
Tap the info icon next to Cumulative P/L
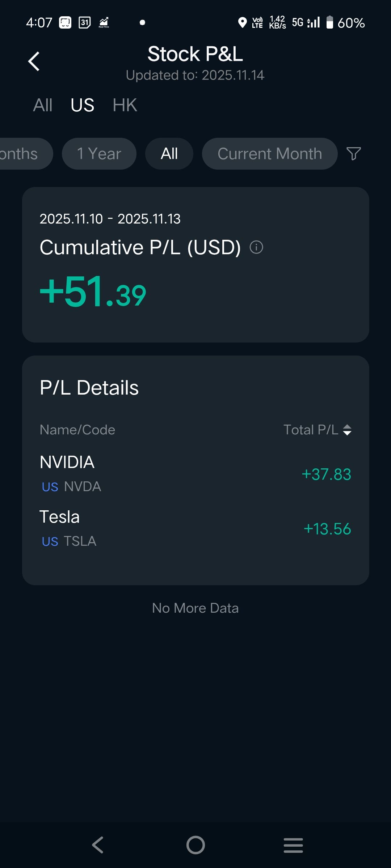pyautogui.click(x=256, y=247)
